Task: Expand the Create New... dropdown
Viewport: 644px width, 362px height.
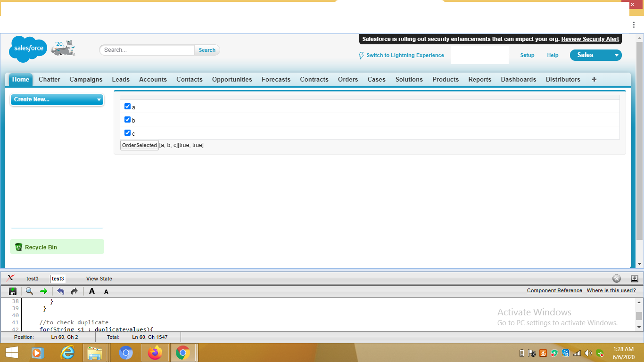Action: [57, 99]
